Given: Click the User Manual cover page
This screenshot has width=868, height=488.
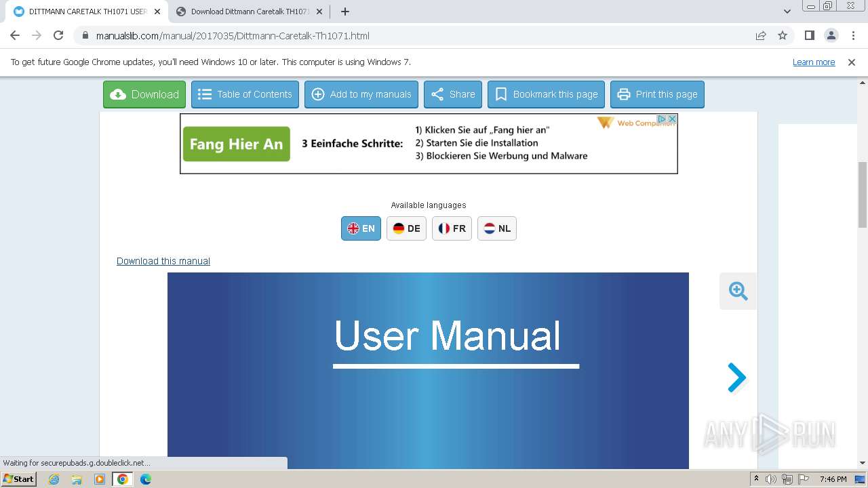Looking at the screenshot, I should pos(428,370).
